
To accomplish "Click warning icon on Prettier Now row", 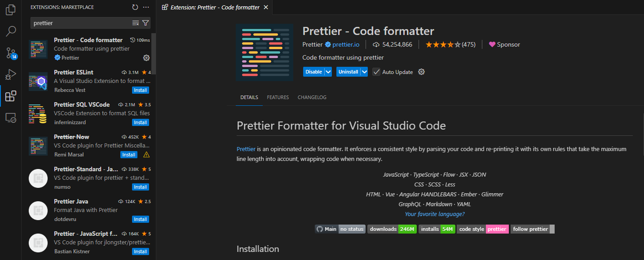I will [x=146, y=155].
